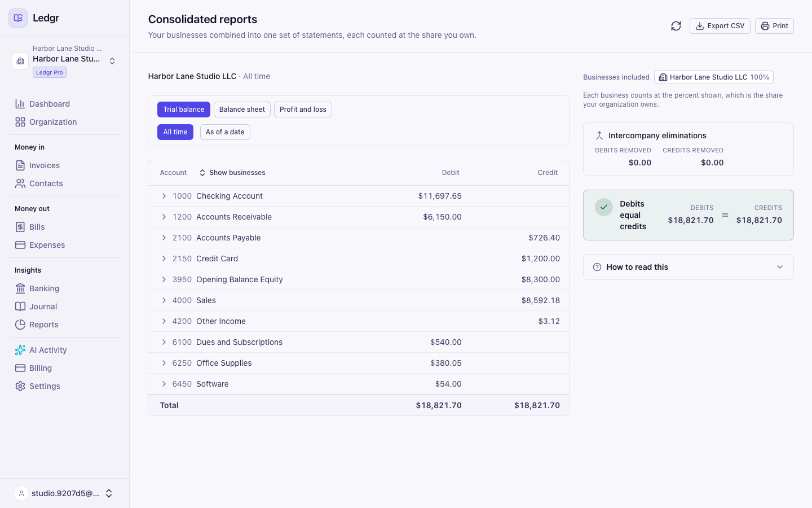Viewport: 812px width, 508px height.
Task: Toggle Show businesses in the table header
Action: coord(232,173)
